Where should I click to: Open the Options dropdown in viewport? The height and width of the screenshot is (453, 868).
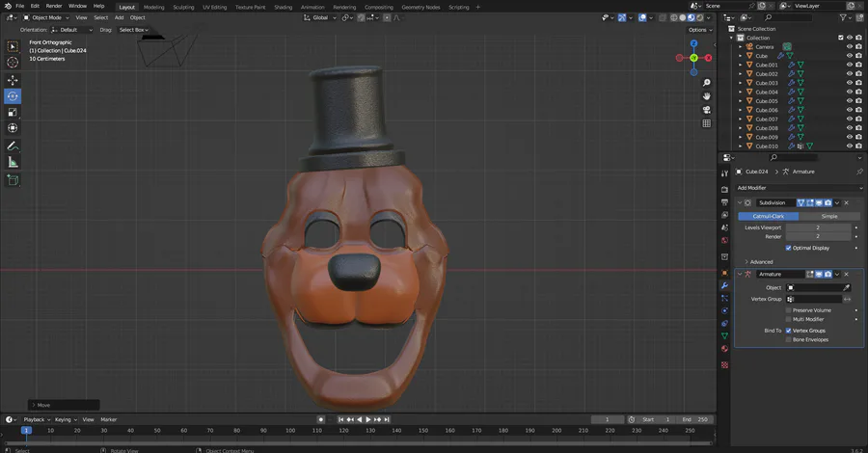click(x=700, y=30)
